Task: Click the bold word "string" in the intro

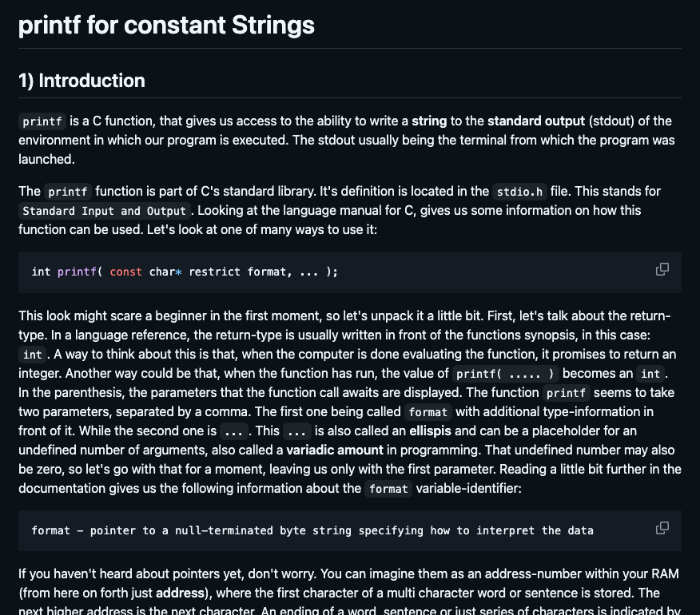Action: pos(428,121)
